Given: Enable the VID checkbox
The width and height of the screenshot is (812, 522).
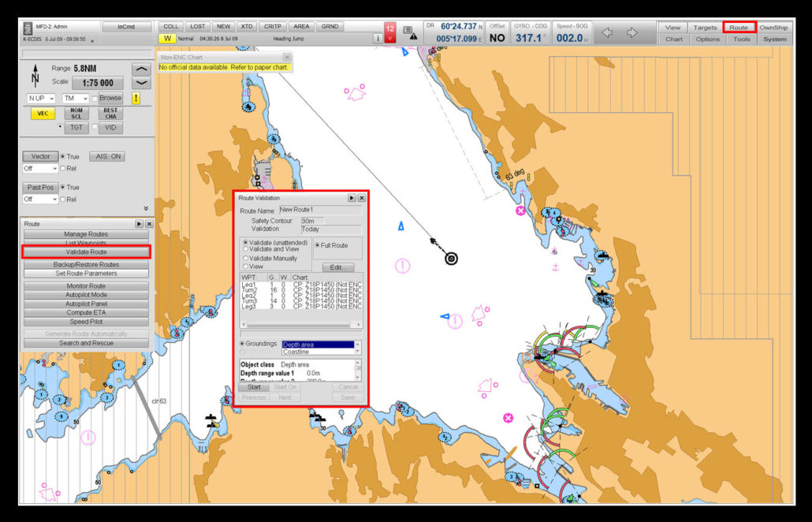Looking at the screenshot, I should pyautogui.click(x=95, y=126).
